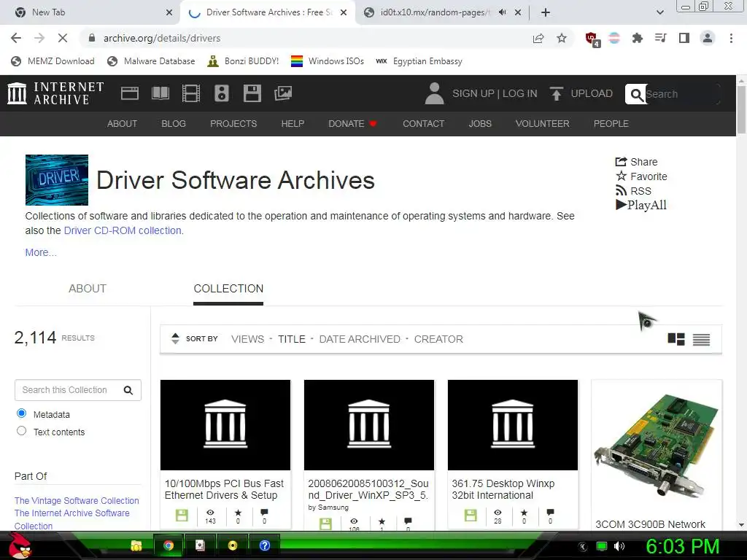The image size is (747, 560).
Task: Click SIGN UP link
Action: (x=473, y=93)
